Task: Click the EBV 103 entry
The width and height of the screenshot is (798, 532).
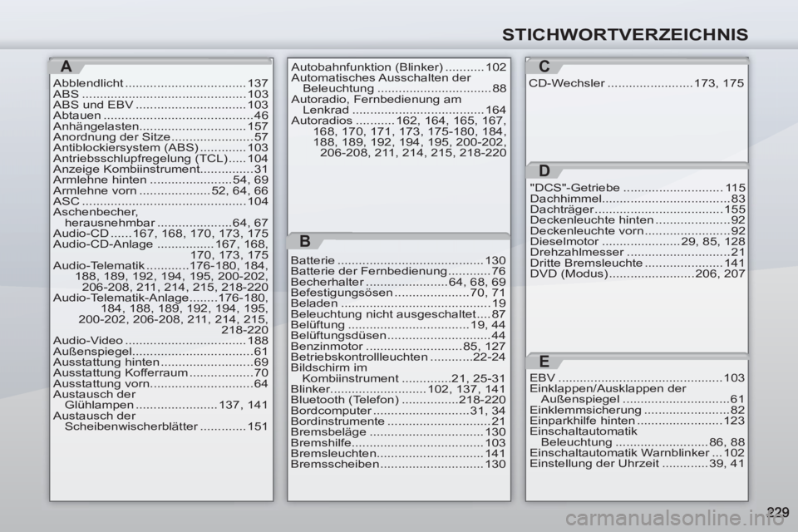Action: click(638, 377)
